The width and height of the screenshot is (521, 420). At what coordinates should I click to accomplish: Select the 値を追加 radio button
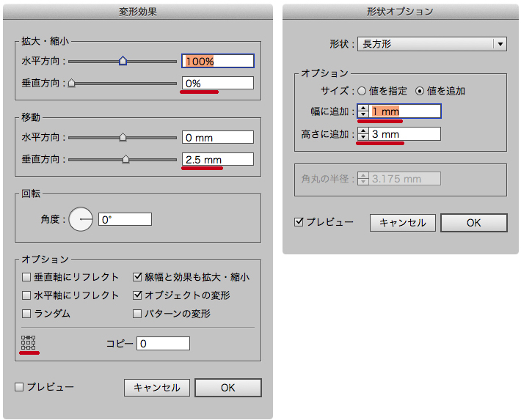point(420,91)
